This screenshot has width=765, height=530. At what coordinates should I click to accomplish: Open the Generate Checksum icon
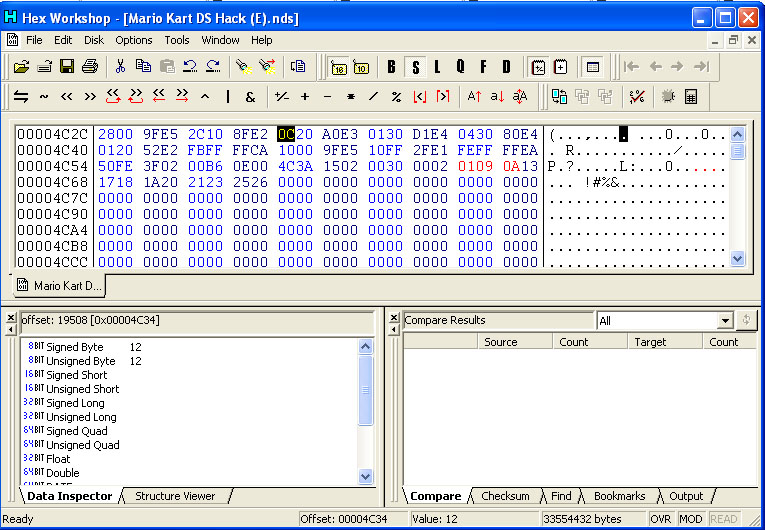(637, 97)
